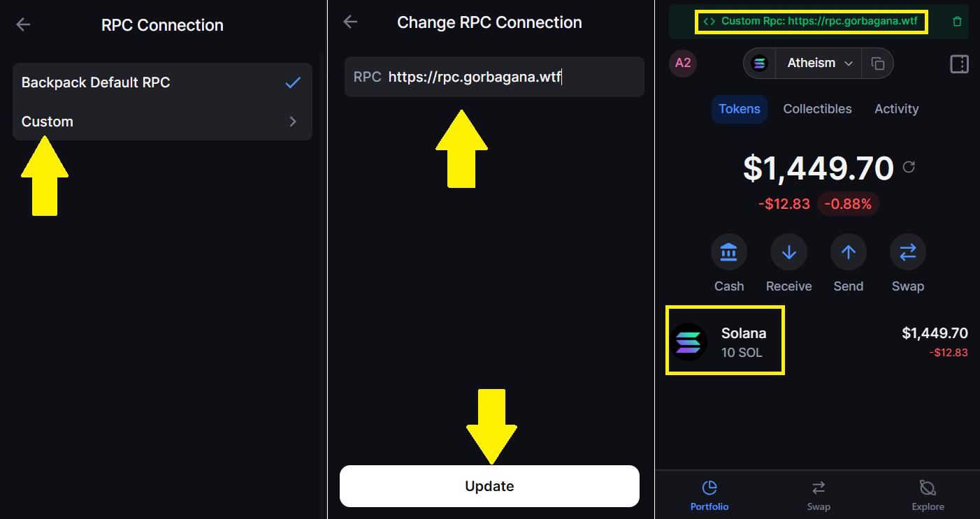Screen dimensions: 980x519
Task: Tap the Receive arrow icon
Action: (788, 252)
